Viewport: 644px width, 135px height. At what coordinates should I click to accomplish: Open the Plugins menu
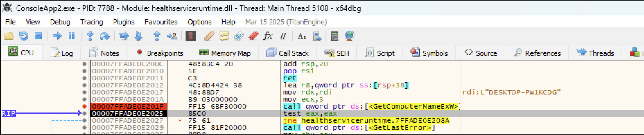coord(124,22)
